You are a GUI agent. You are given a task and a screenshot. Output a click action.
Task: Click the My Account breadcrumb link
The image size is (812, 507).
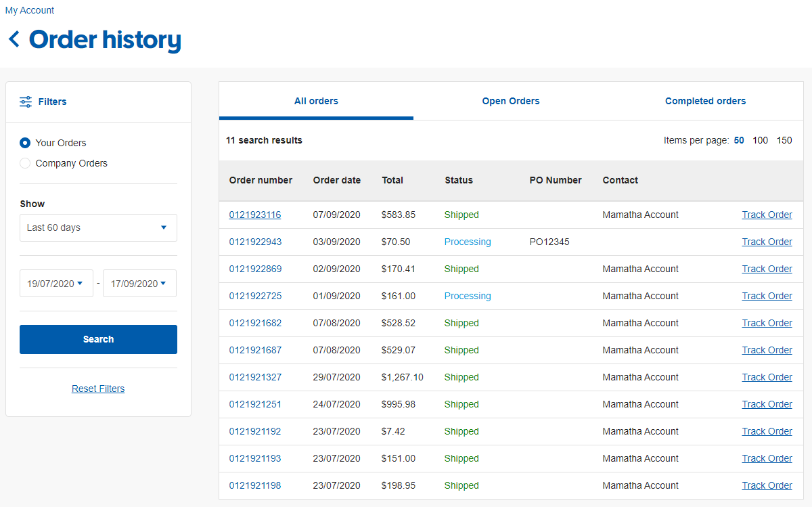(x=30, y=10)
